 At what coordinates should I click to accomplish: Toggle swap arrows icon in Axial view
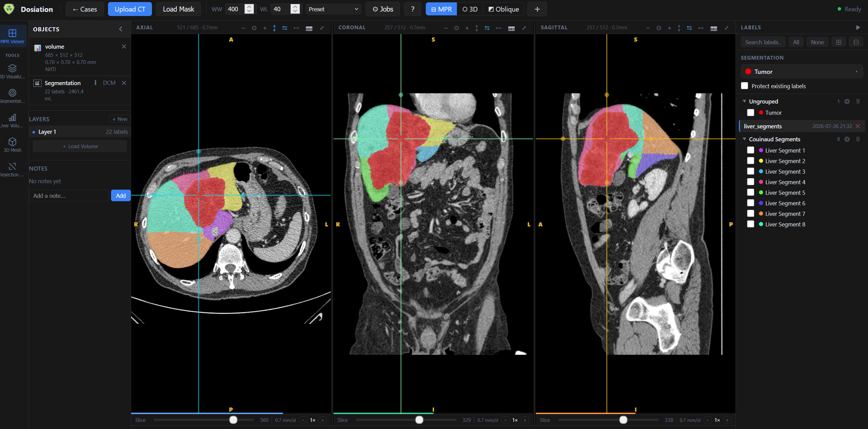[x=285, y=28]
